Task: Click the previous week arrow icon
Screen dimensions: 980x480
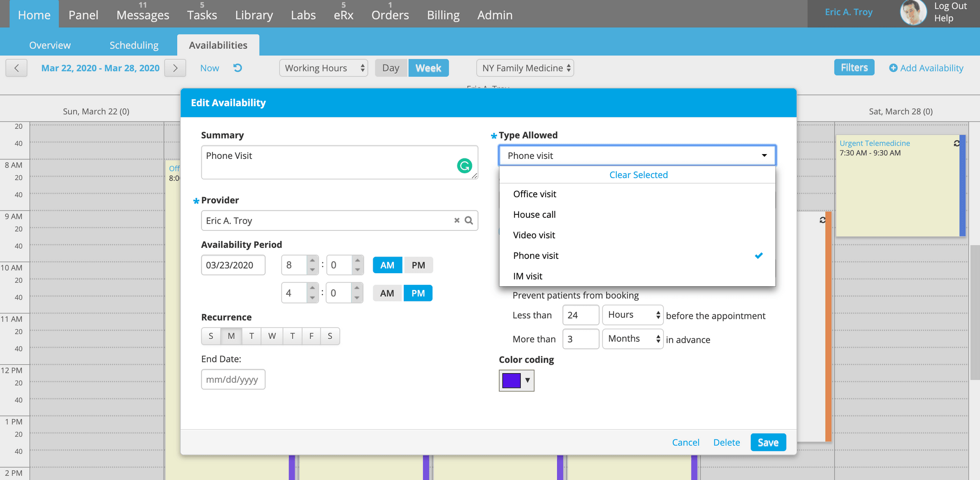Action: (x=16, y=68)
